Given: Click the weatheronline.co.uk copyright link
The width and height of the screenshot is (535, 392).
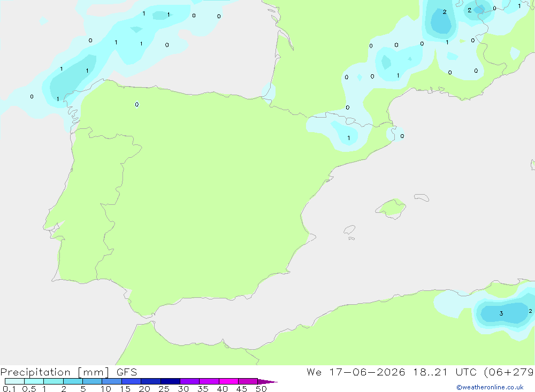Looking at the screenshot, I should (490, 387).
